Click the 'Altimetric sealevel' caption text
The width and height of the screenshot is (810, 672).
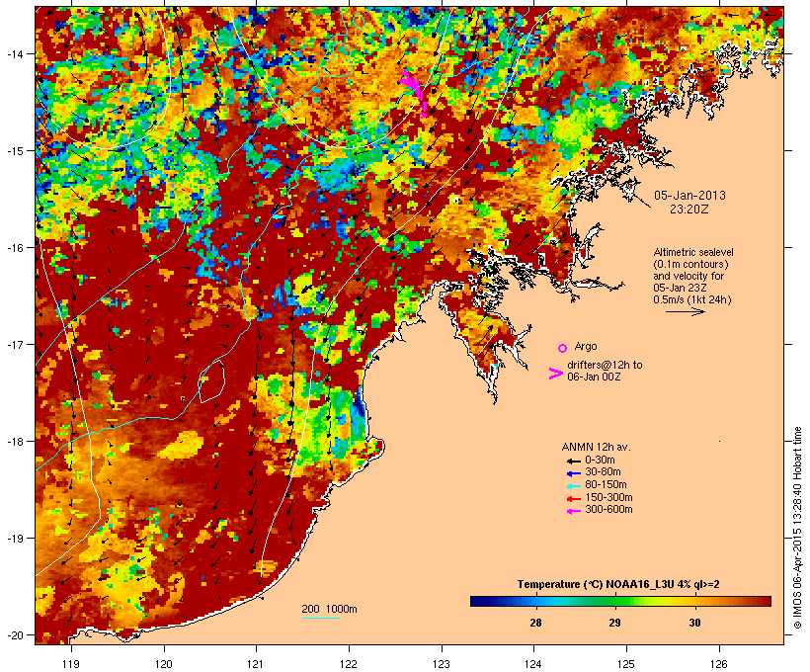(693, 252)
